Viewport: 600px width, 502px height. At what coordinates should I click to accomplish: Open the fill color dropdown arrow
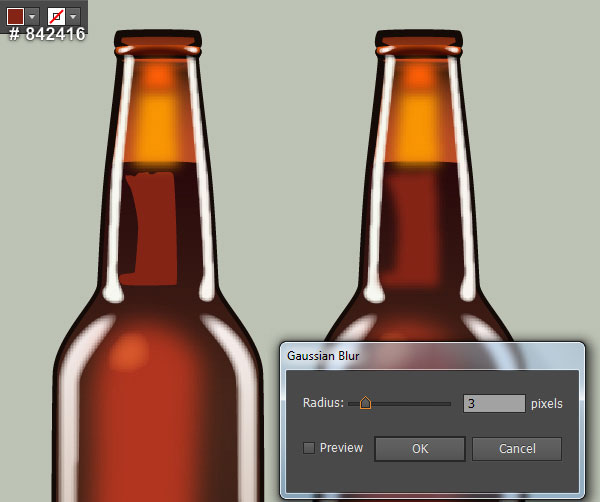click(32, 16)
